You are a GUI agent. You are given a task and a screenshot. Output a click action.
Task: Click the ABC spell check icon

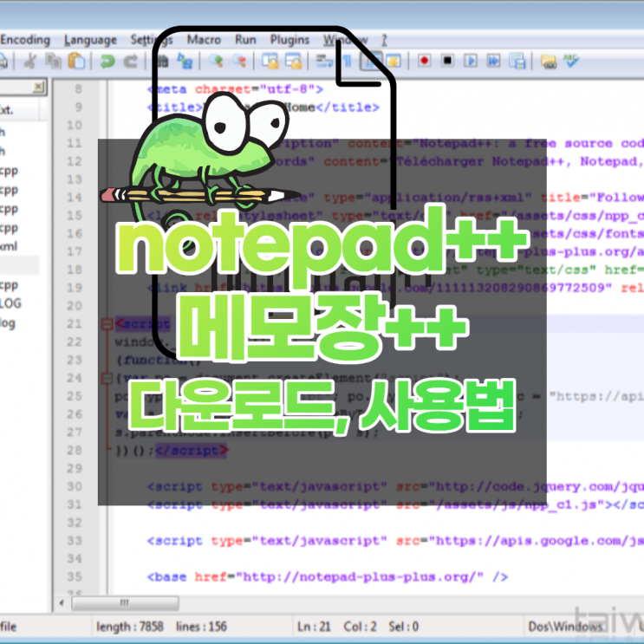(571, 61)
